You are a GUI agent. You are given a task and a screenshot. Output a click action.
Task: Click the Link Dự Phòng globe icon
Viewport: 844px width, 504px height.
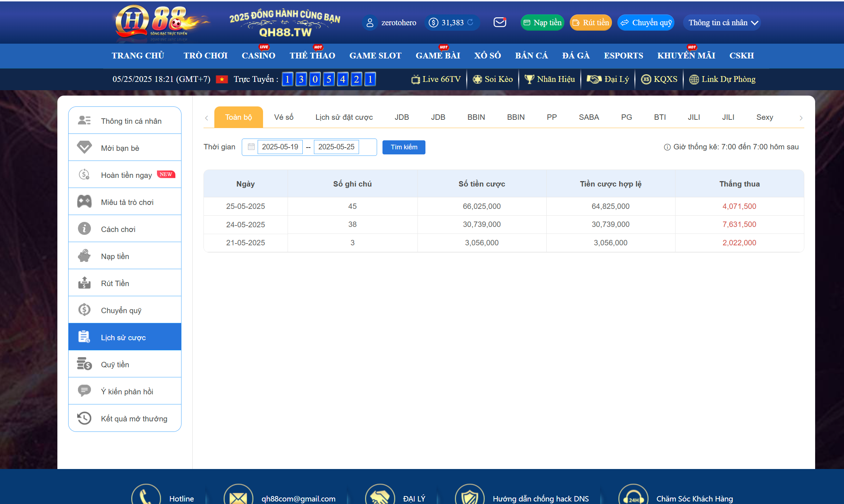click(694, 79)
